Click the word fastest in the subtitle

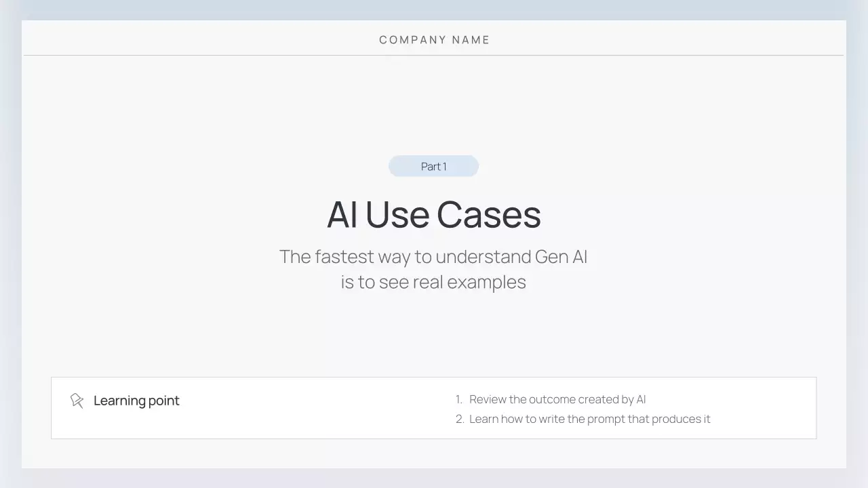tap(344, 257)
